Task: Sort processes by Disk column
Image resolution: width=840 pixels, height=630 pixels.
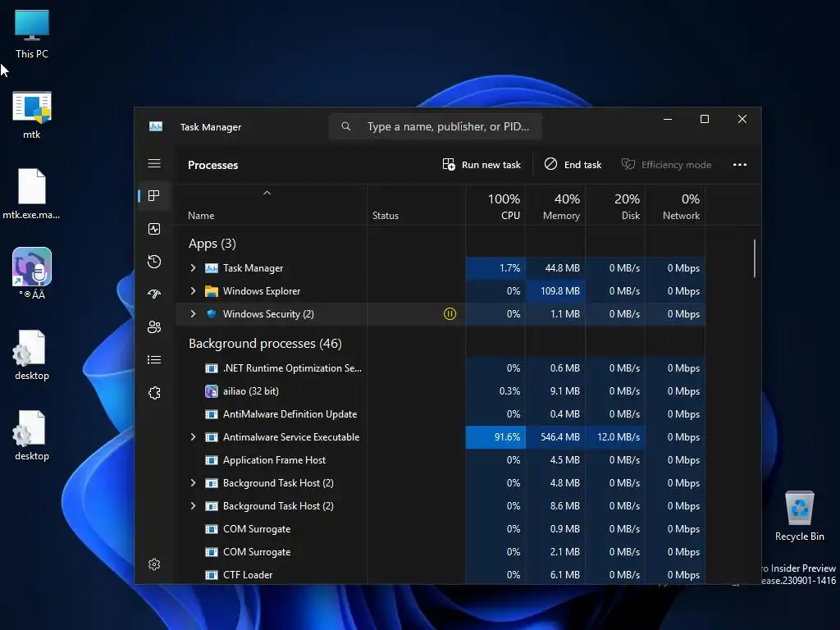Action: pos(616,206)
